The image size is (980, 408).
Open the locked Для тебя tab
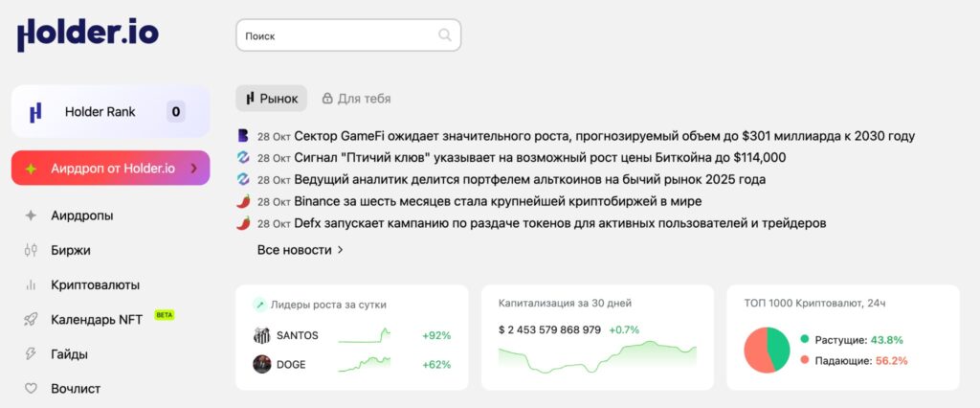click(356, 98)
